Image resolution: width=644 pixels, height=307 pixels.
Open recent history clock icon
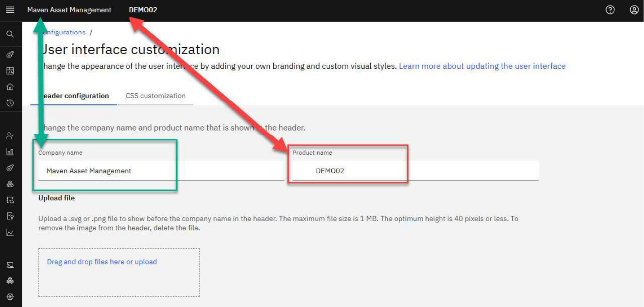tap(10, 103)
